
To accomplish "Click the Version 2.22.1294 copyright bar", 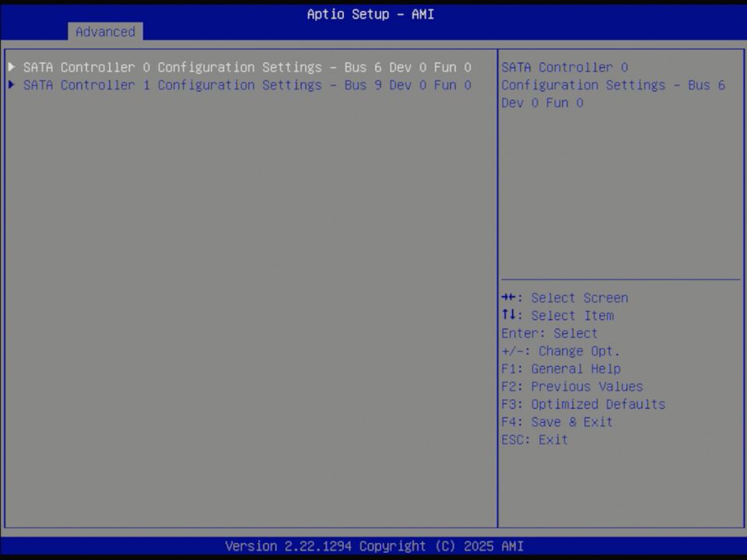I will pos(373,546).
